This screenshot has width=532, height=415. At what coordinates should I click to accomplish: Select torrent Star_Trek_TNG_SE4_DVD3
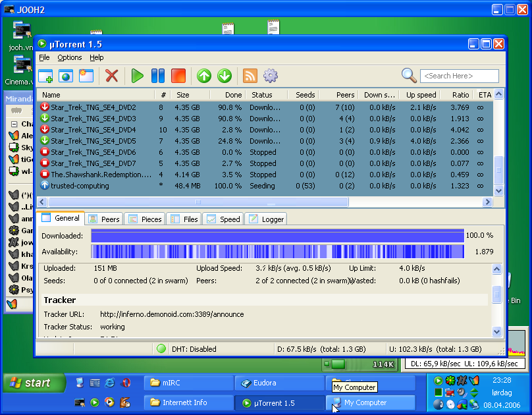[x=265, y=119]
